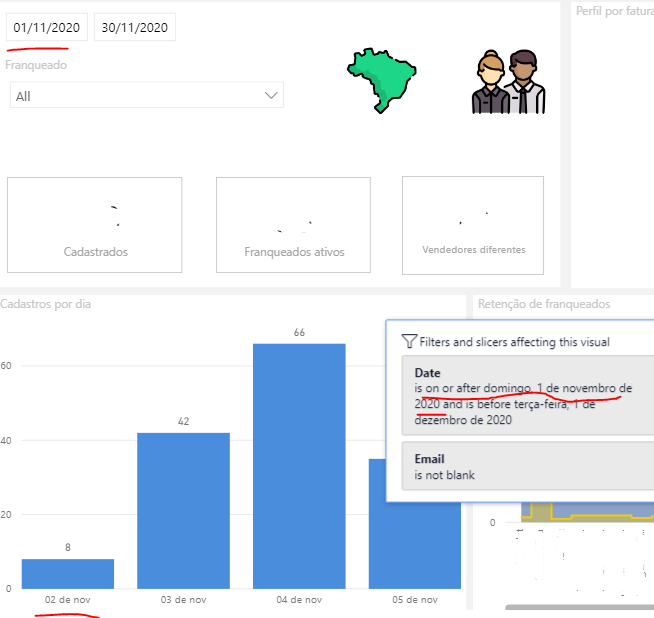Click the 02 de nov bar
This screenshot has height=618, width=654.
(68, 574)
